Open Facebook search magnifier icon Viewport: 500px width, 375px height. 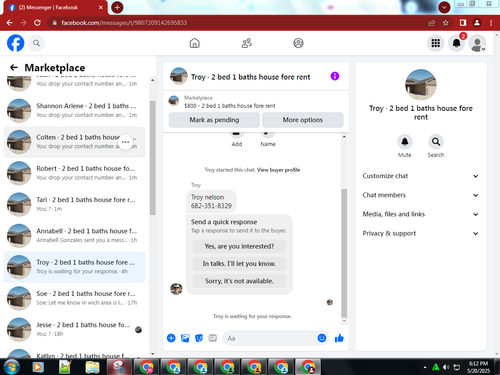[x=36, y=43]
